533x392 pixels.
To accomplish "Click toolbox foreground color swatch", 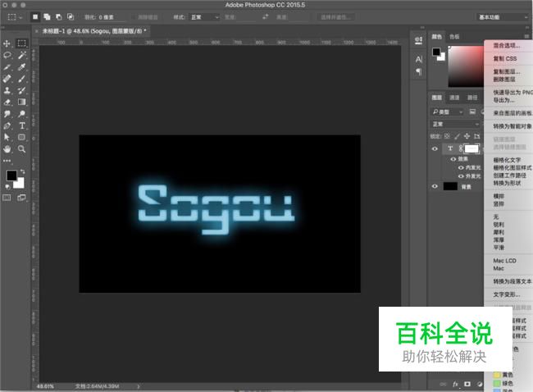I will (x=11, y=175).
